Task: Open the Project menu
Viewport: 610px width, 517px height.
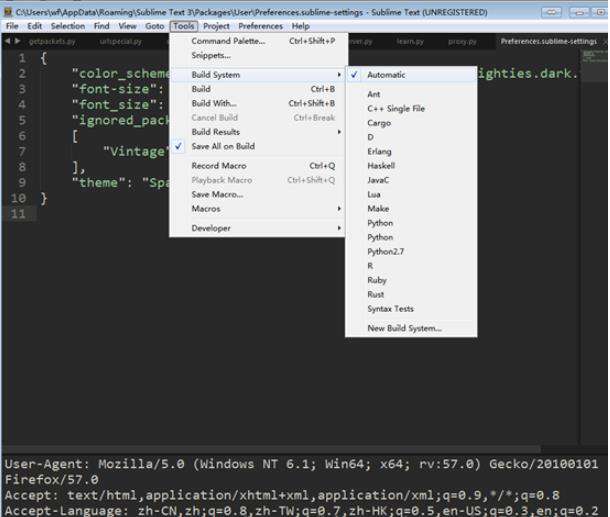Action: click(x=216, y=26)
